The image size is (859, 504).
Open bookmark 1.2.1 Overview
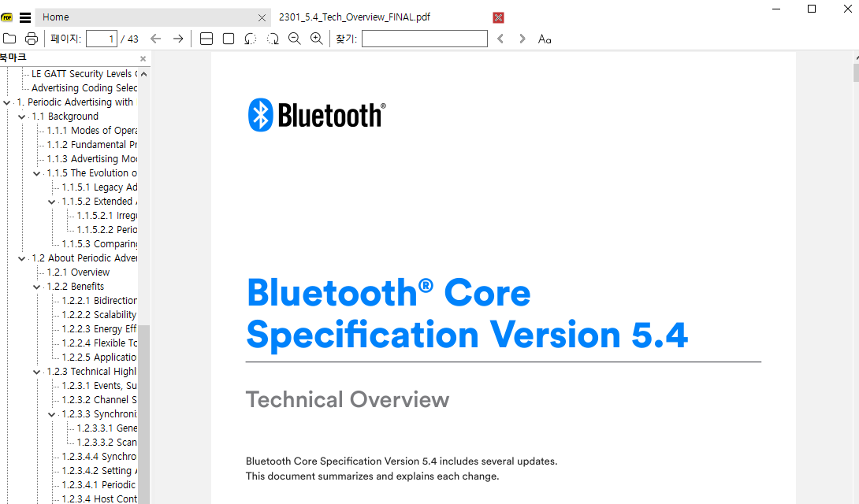[x=78, y=272]
